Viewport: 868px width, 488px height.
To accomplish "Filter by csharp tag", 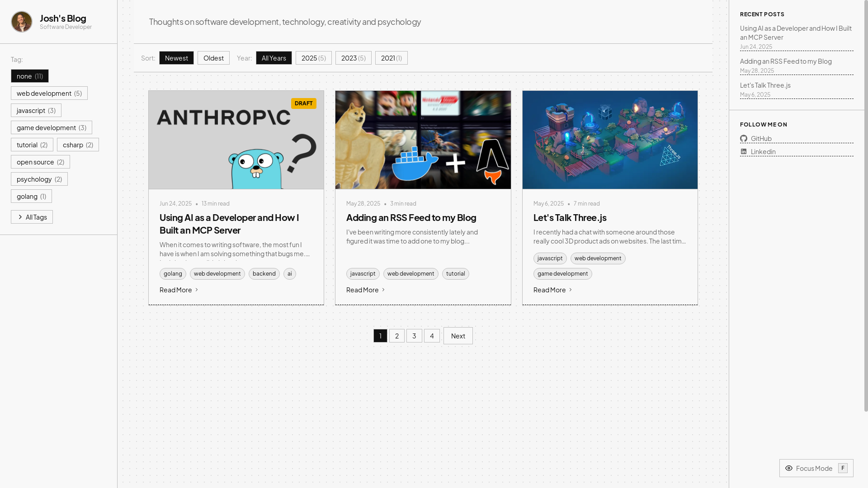I will (78, 145).
